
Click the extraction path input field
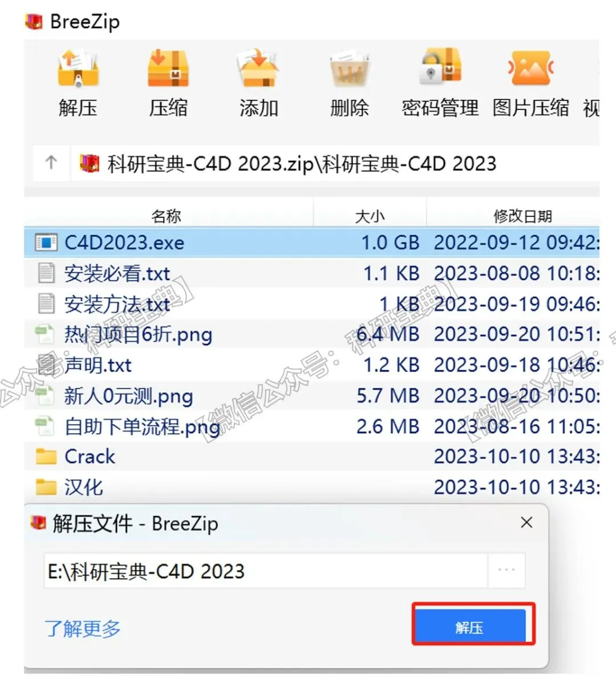click(266, 570)
